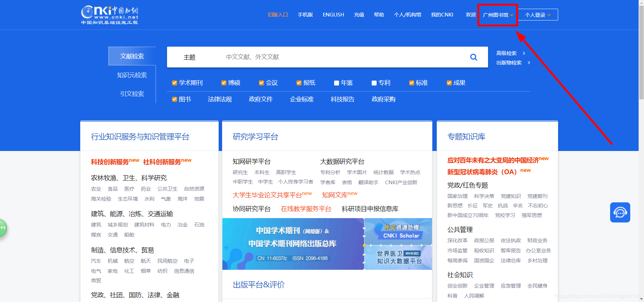
Task: Open 科研项目申报信息库
Action: (370, 209)
